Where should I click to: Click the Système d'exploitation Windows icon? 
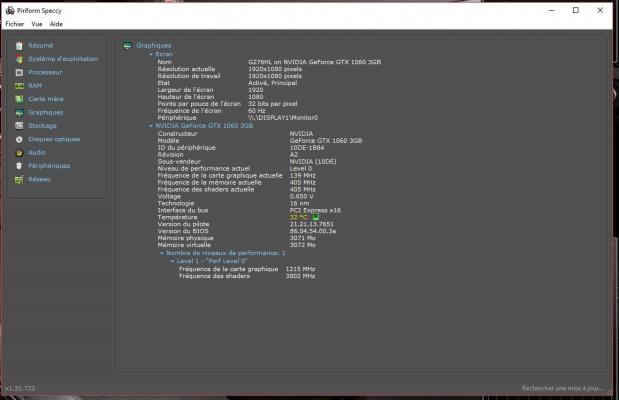[19, 59]
